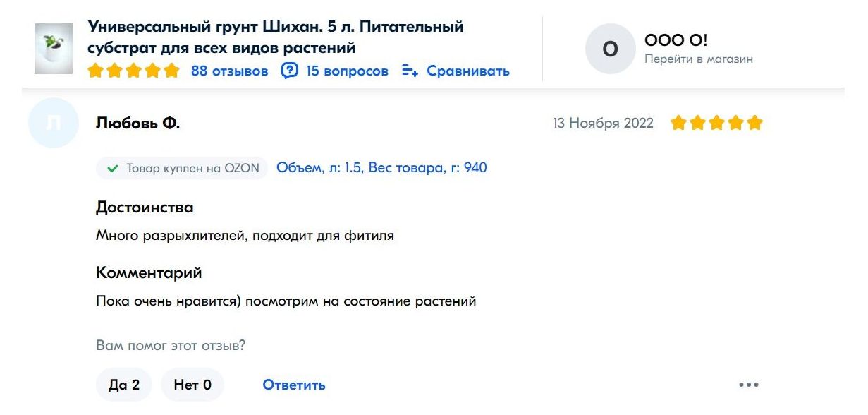Screen dimensions: 868x415
Task: Click the review's five-star rating
Action: click(x=716, y=124)
